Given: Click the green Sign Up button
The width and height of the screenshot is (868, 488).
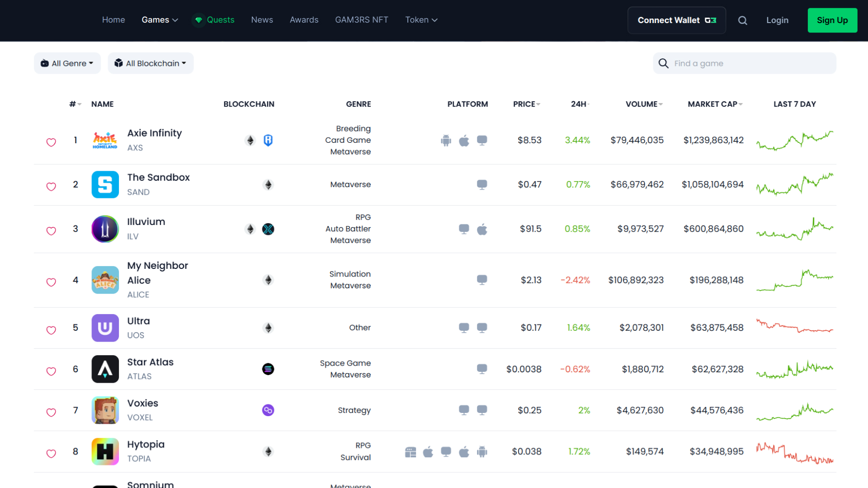Looking at the screenshot, I should [x=832, y=20].
